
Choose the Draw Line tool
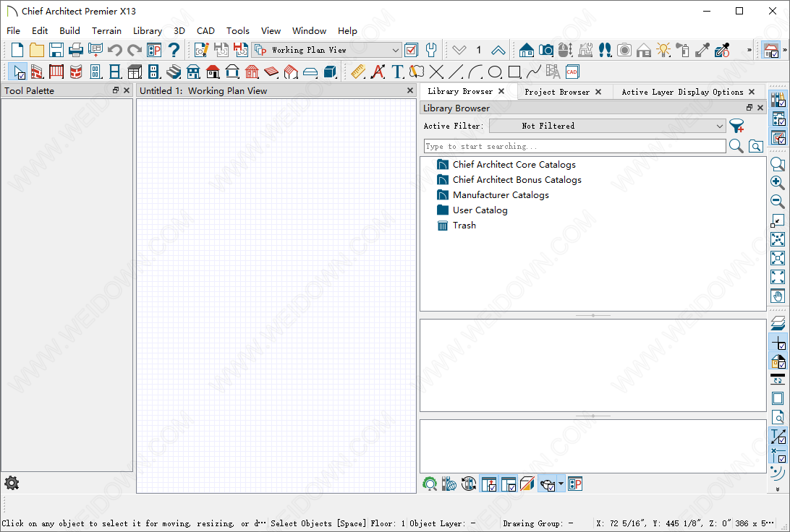pos(456,72)
